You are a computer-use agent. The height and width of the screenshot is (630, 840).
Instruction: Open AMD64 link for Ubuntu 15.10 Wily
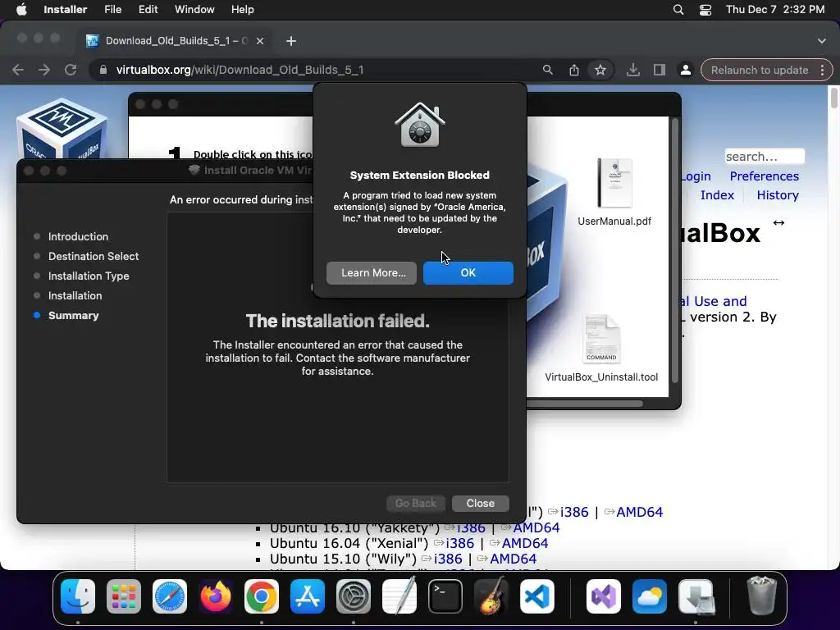(x=514, y=559)
